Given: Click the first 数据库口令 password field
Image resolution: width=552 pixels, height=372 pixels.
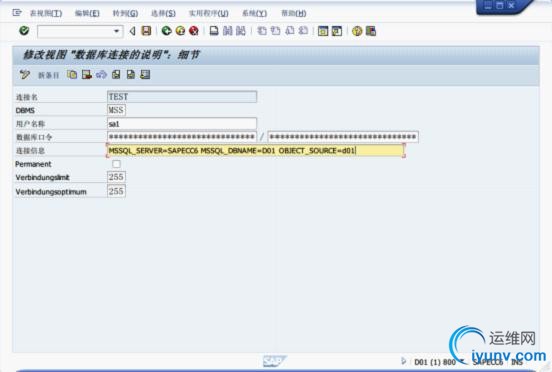Looking at the screenshot, I should [x=182, y=137].
